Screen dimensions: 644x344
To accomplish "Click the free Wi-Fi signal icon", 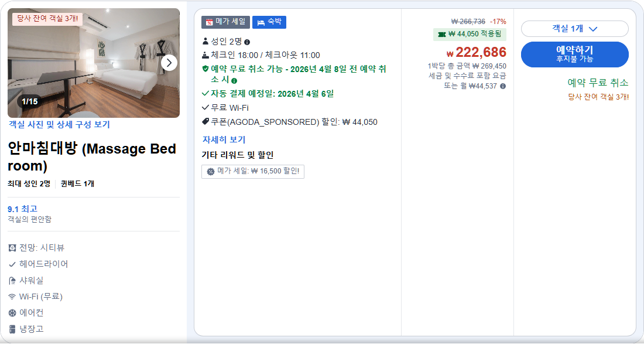I will (13, 297).
